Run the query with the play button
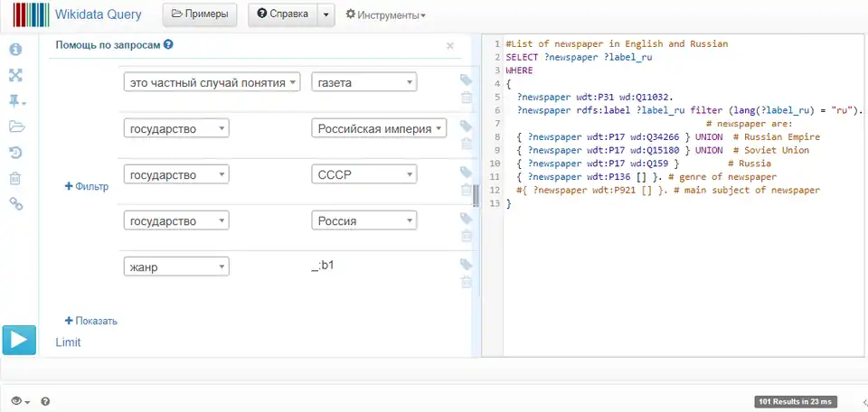This screenshot has width=868, height=412. point(18,340)
